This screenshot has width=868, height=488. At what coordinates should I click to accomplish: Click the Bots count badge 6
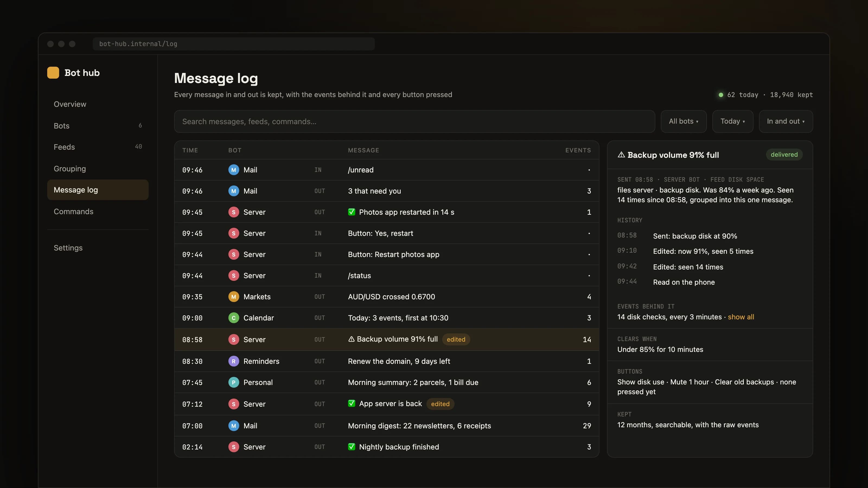[140, 125]
